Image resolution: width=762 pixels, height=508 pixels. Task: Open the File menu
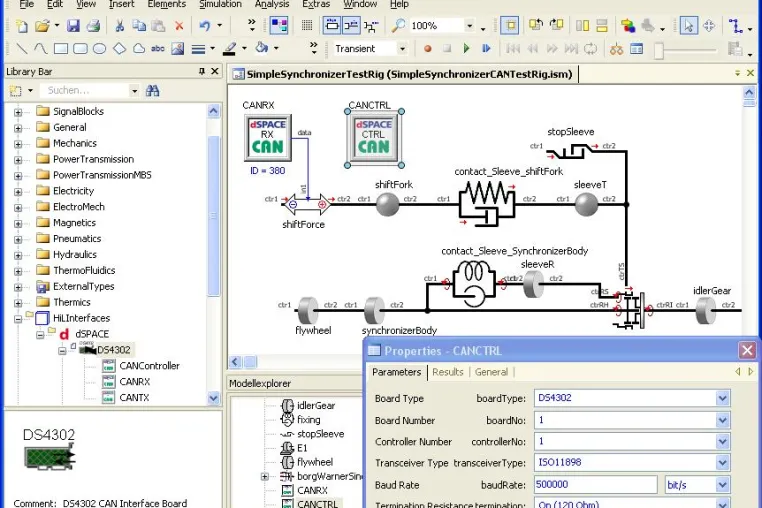click(26, 4)
